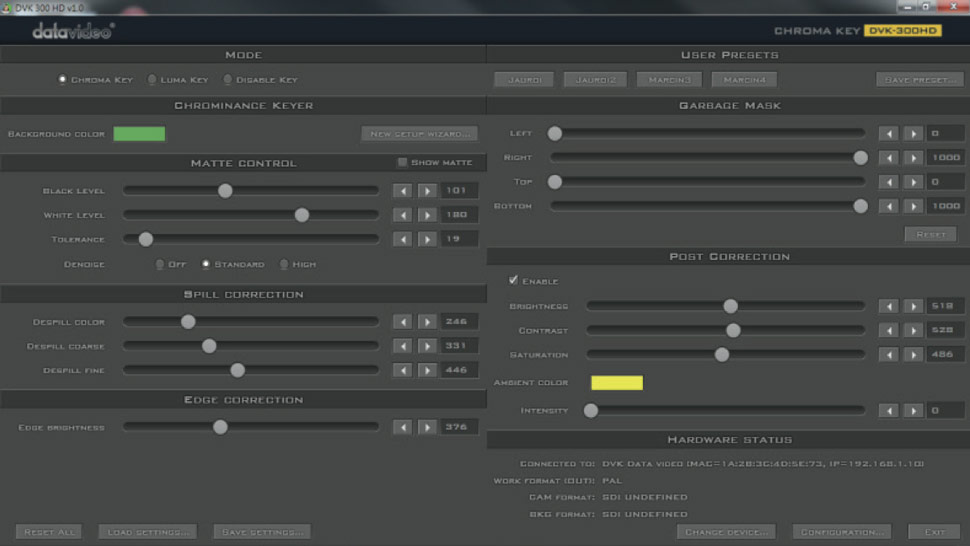Click Save Preset button

click(x=920, y=80)
